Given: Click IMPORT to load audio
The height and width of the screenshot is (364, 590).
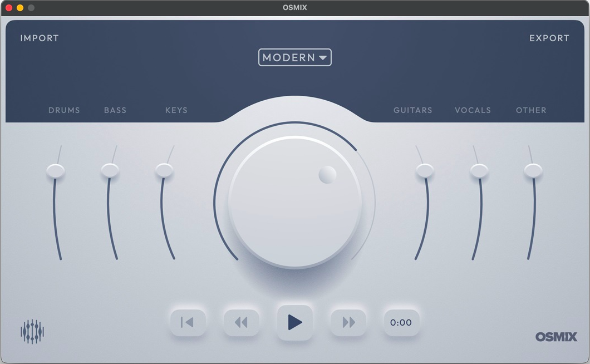Looking at the screenshot, I should (40, 38).
